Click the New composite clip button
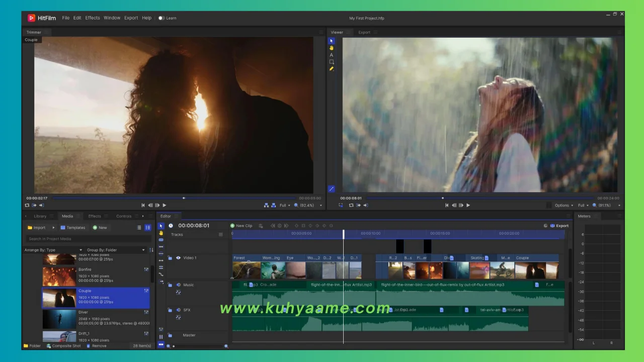The height and width of the screenshot is (362, 644). [242, 226]
